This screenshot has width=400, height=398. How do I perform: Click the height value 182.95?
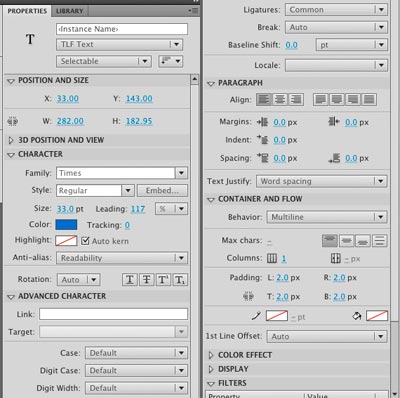pos(139,121)
